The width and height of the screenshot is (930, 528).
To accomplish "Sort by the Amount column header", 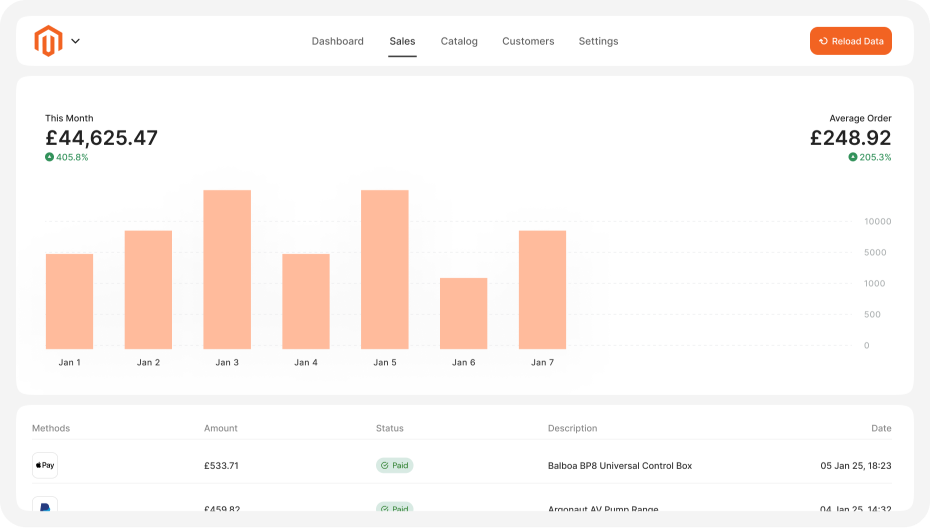I will (x=221, y=428).
